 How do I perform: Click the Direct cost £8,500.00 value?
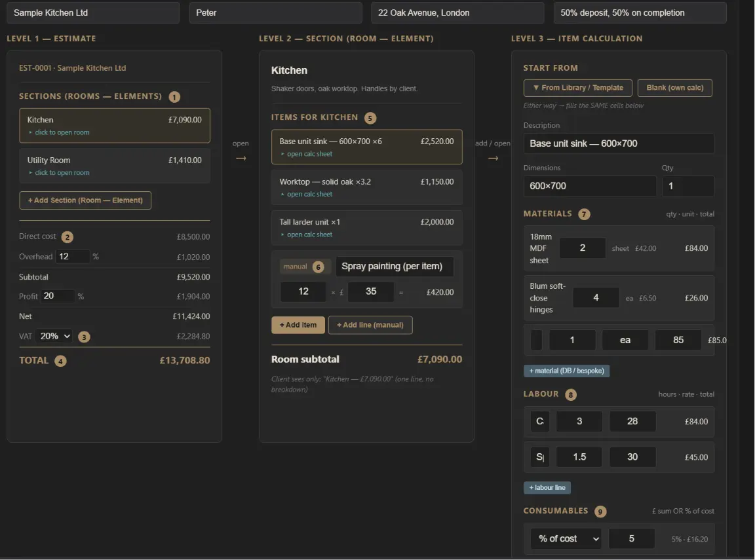click(x=193, y=236)
